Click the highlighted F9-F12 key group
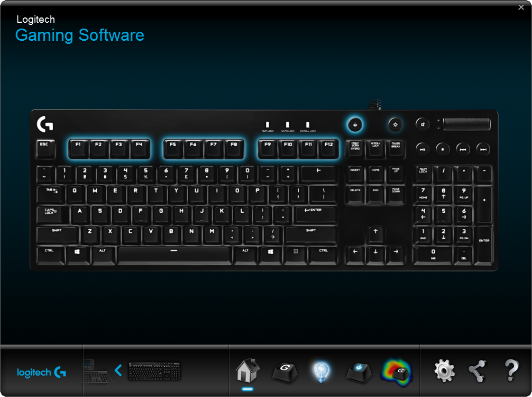 [298, 149]
